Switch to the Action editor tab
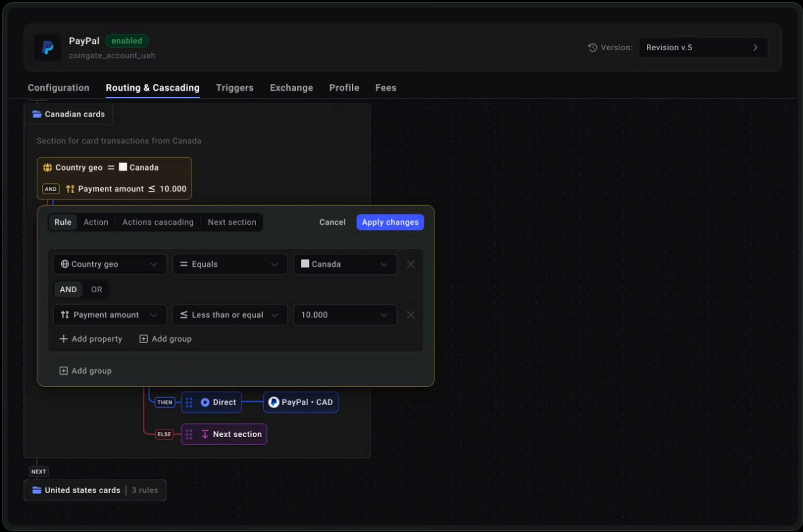The height and width of the screenshot is (532, 803). pyautogui.click(x=96, y=222)
